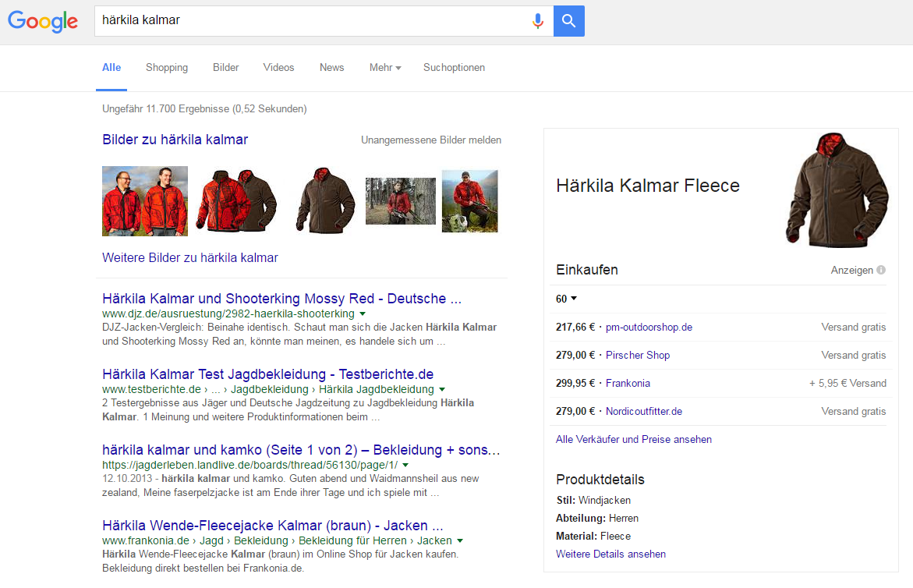Click the blue magnifier search button
The width and height of the screenshot is (913, 588).
(569, 21)
